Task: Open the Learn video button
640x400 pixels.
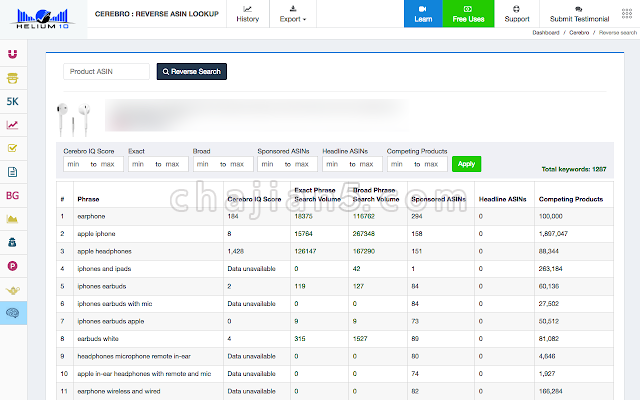Action: (x=423, y=14)
